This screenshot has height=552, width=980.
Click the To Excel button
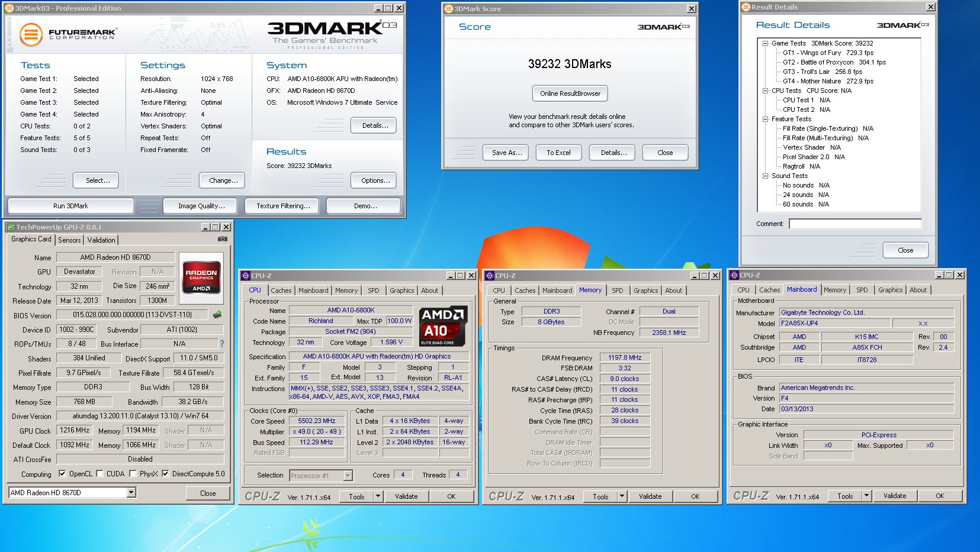pyautogui.click(x=558, y=153)
